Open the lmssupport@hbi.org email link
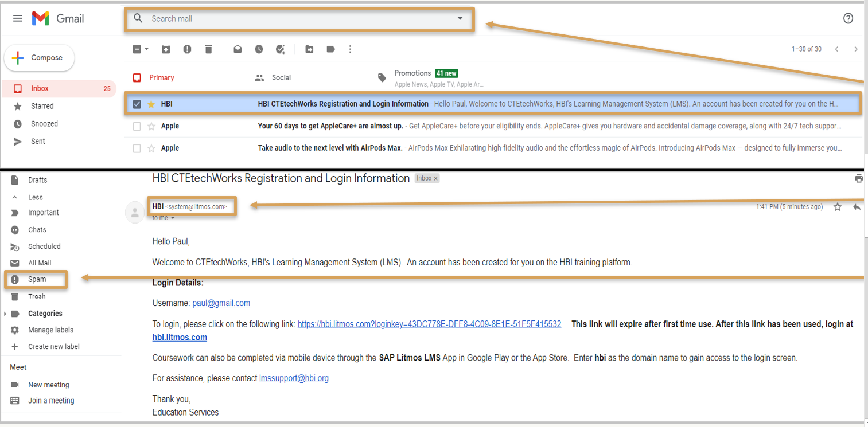Image resolution: width=868 pixels, height=427 pixels. point(294,378)
